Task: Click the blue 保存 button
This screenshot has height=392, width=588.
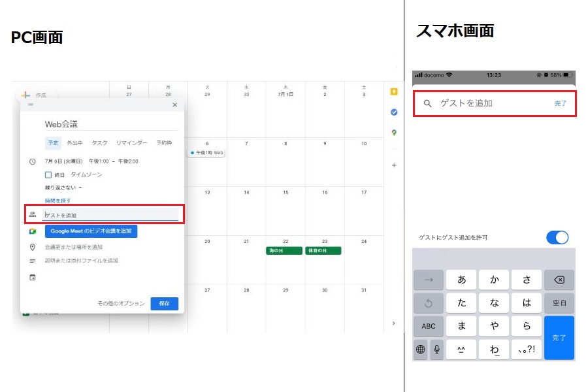Action: coord(164,303)
